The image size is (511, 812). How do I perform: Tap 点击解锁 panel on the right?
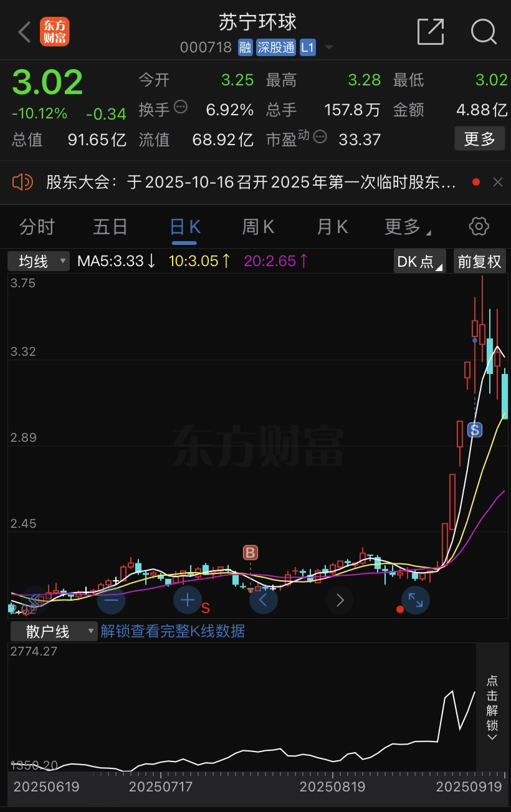pyautogui.click(x=492, y=707)
